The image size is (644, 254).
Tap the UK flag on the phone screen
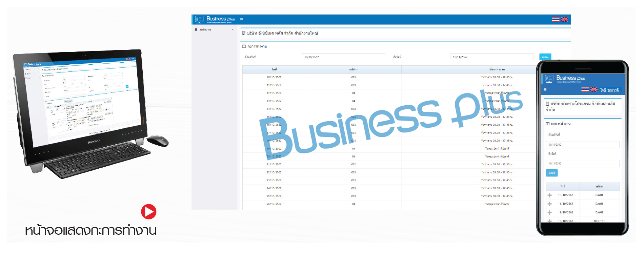pyautogui.click(x=594, y=89)
